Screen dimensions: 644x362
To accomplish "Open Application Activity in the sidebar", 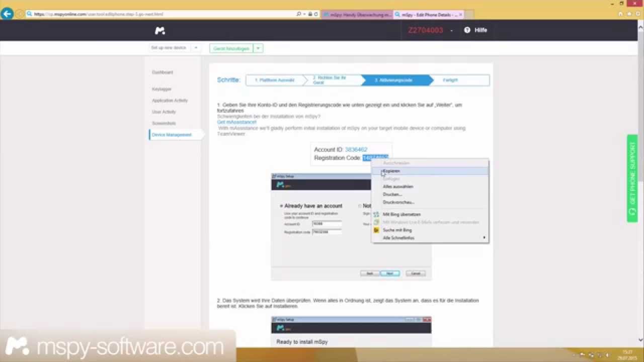I will coord(170,101).
